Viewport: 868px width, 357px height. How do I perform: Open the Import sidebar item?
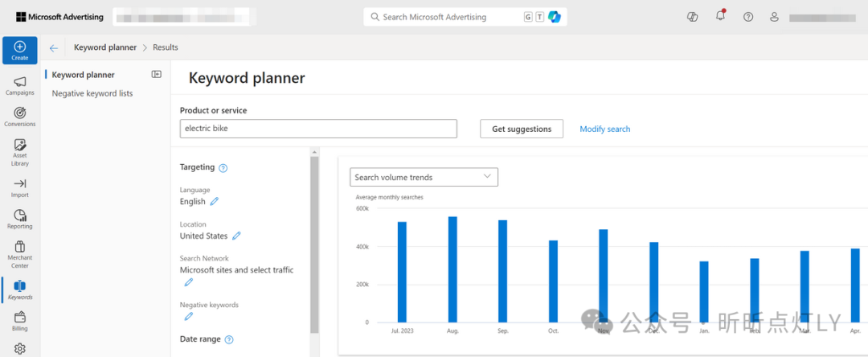[20, 188]
